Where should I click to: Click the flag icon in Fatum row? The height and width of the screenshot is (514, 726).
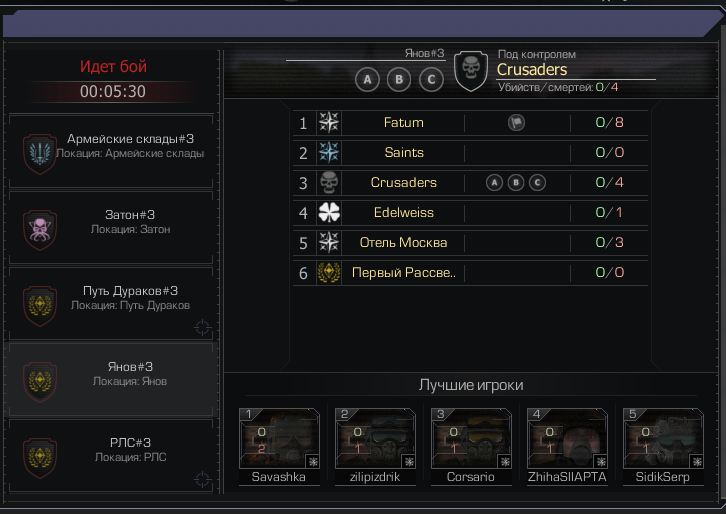(516, 123)
